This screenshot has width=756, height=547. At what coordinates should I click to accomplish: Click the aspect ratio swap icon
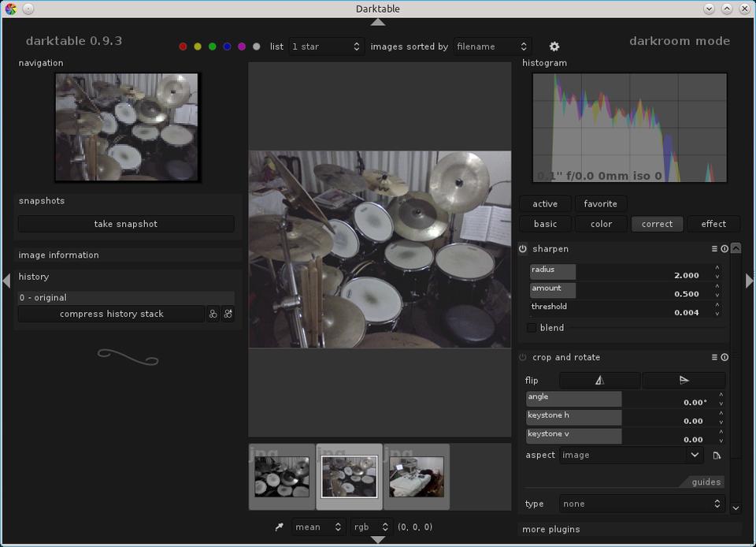click(717, 456)
